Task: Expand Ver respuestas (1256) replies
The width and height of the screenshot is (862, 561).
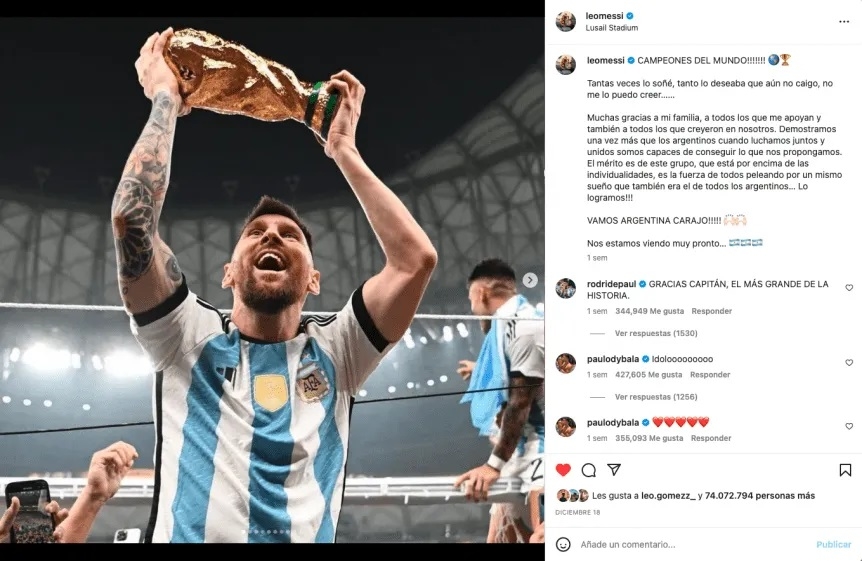Action: coord(656,397)
